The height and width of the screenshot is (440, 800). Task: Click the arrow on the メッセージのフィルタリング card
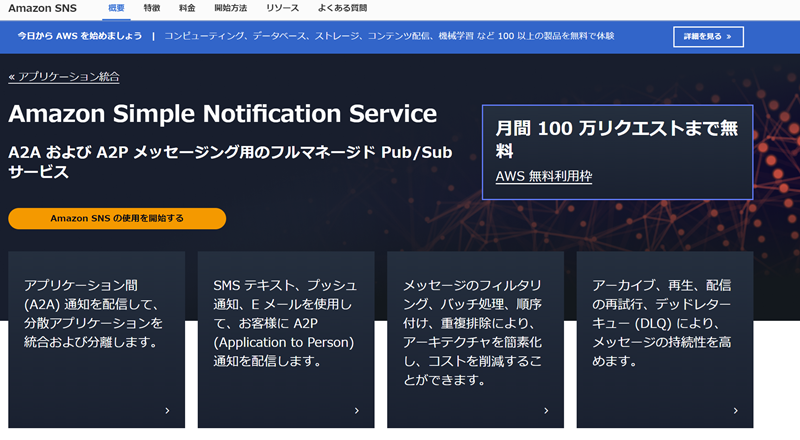[x=546, y=410]
